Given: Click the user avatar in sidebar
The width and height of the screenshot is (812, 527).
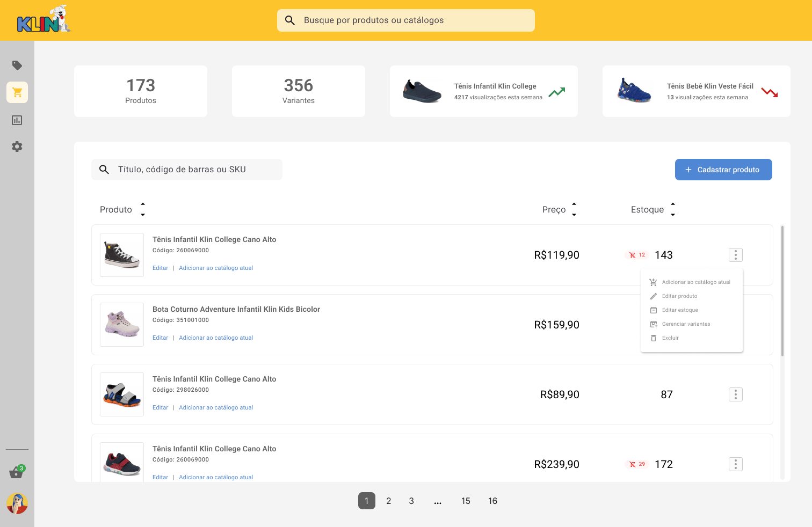Looking at the screenshot, I should (17, 503).
